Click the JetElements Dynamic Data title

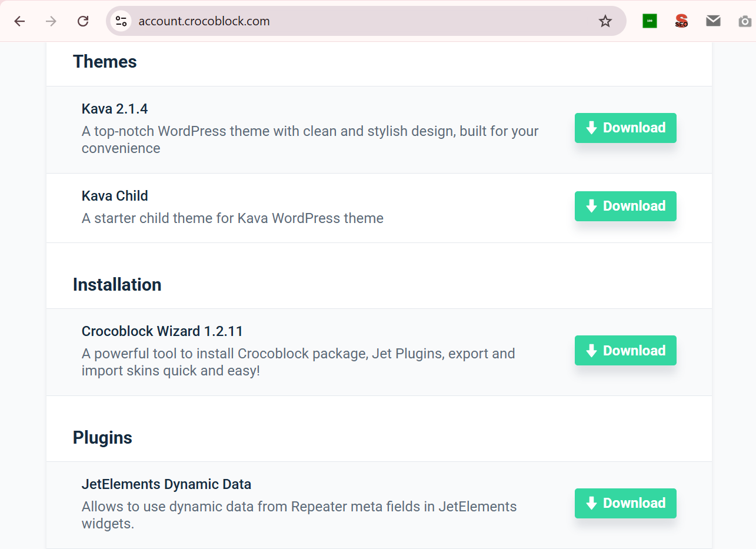click(x=166, y=484)
